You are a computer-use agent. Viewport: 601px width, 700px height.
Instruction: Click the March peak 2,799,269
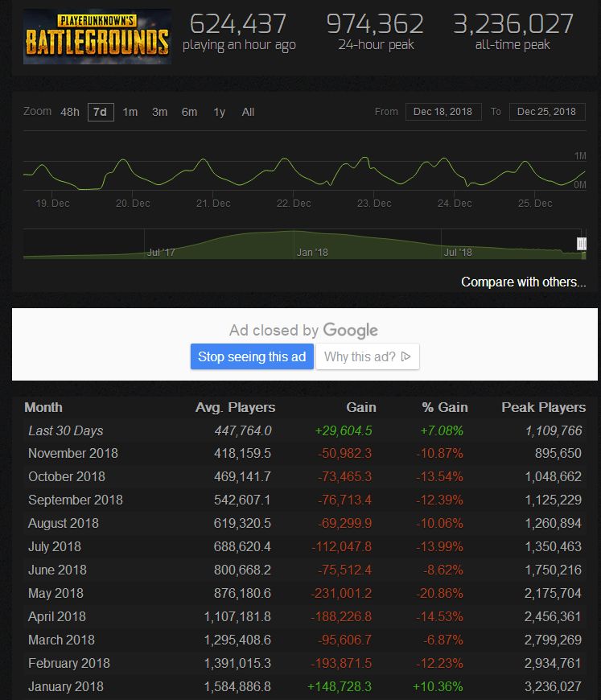[553, 640]
